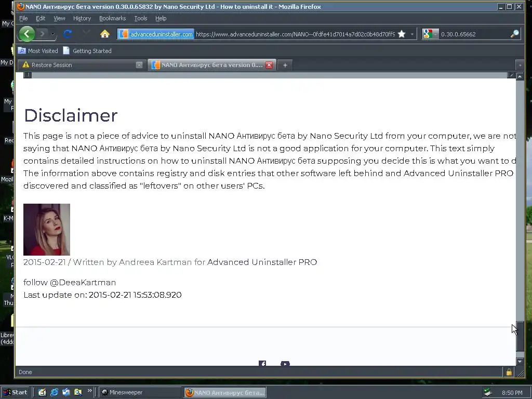532x399 pixels.
Task: Go to the Home page icon
Action: (x=105, y=34)
